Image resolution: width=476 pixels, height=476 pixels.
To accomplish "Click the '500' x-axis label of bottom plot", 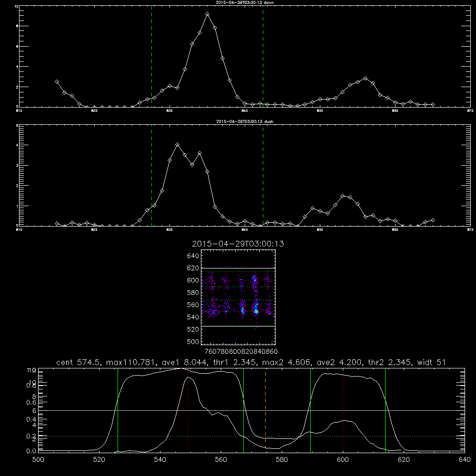I will (x=38, y=460).
